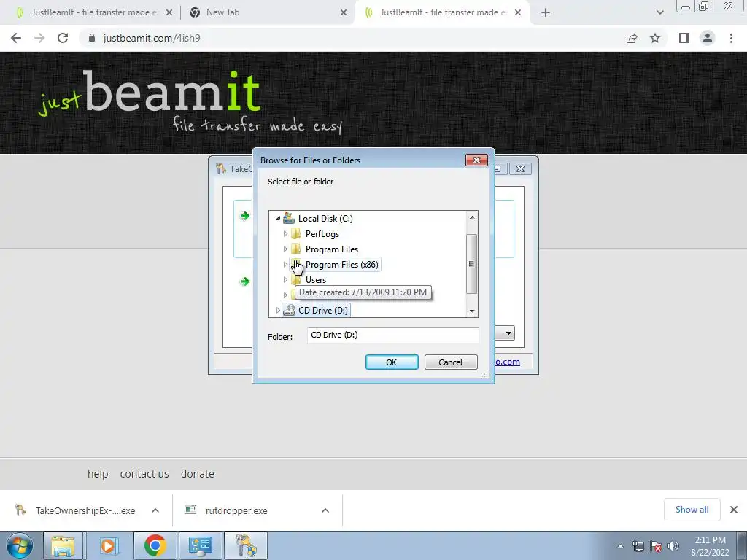Click the CD Drive (D:) disc icon

[x=289, y=310]
